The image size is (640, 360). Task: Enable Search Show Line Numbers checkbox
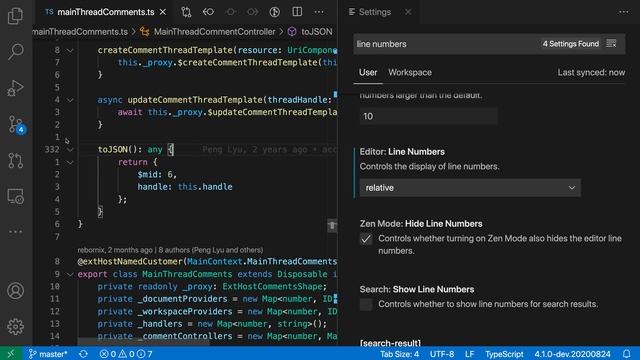[x=366, y=304]
